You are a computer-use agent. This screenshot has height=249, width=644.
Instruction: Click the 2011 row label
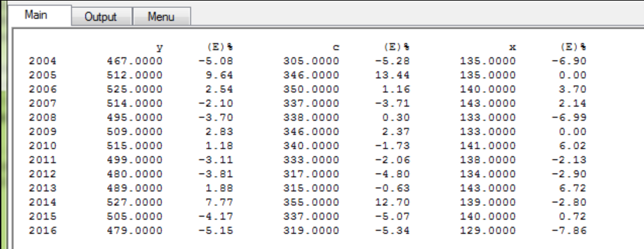coord(42,160)
